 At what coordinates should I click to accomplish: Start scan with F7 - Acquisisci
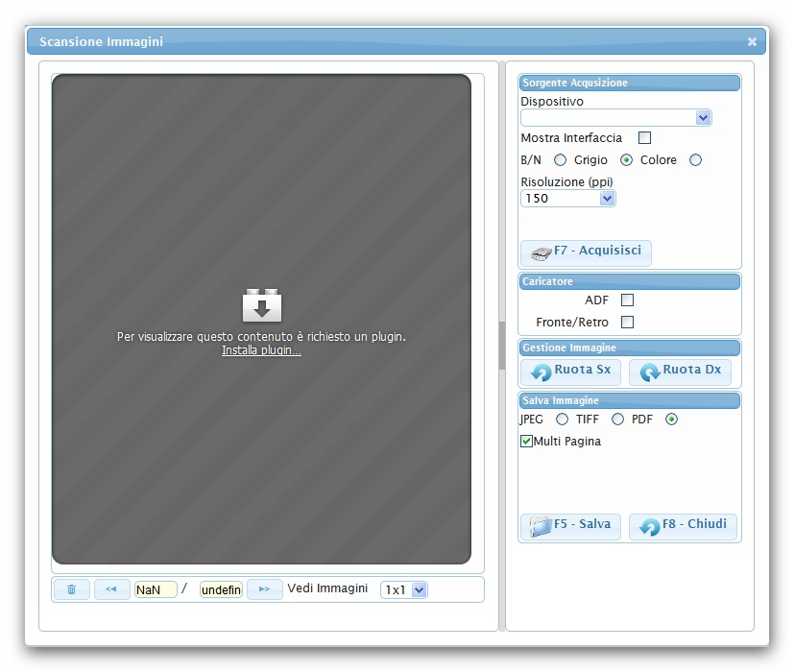coord(586,252)
